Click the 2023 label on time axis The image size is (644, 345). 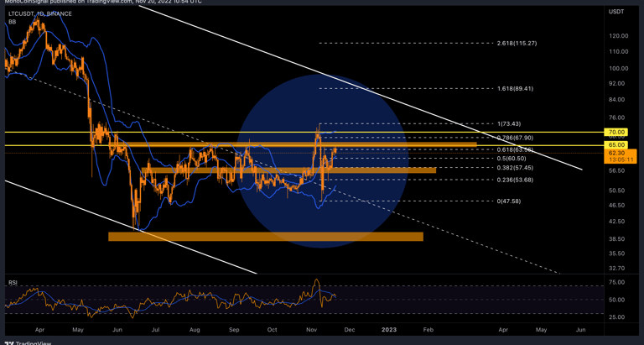(x=389, y=330)
